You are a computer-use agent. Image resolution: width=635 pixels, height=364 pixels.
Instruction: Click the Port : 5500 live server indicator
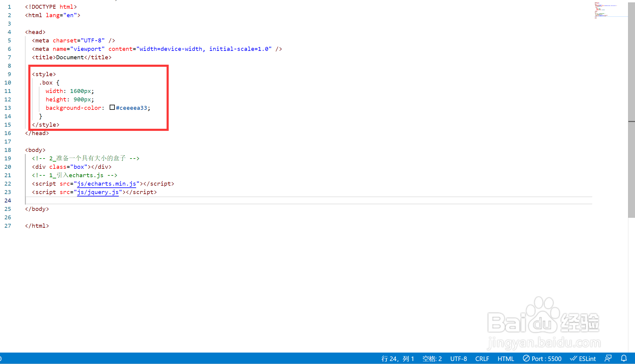pos(542,359)
